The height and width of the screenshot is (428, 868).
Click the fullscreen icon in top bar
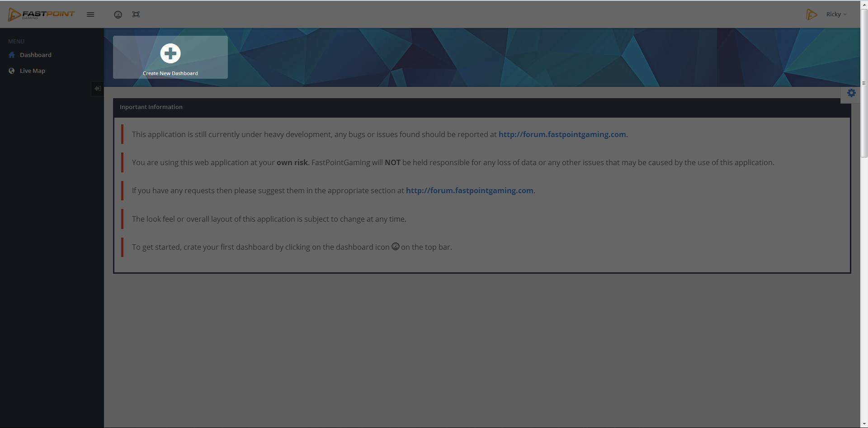[136, 14]
